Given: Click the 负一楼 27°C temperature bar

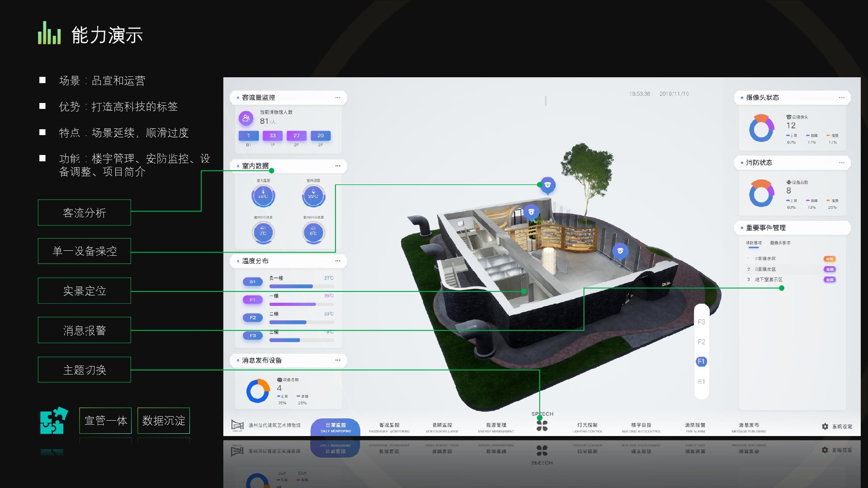Looking at the screenshot, I should click(x=302, y=286).
